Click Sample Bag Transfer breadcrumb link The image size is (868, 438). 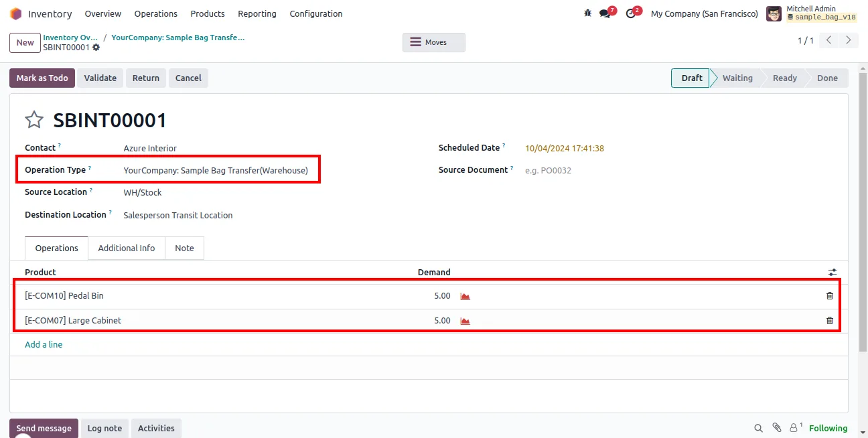pos(178,38)
